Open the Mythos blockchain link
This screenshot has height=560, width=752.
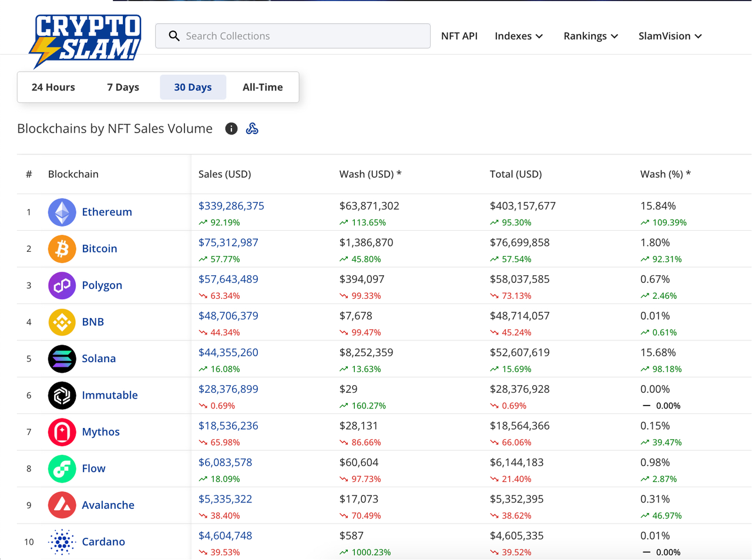pyautogui.click(x=100, y=432)
